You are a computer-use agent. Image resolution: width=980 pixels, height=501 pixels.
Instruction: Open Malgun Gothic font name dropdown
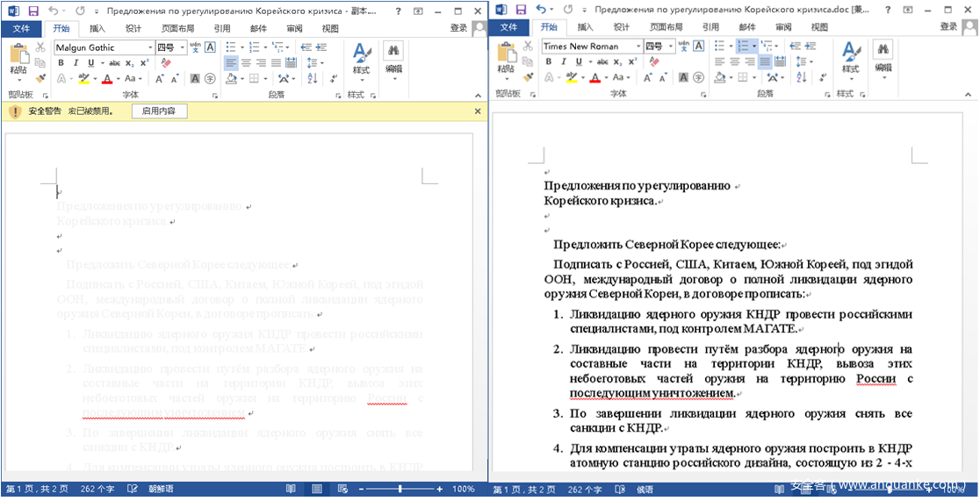(x=150, y=47)
